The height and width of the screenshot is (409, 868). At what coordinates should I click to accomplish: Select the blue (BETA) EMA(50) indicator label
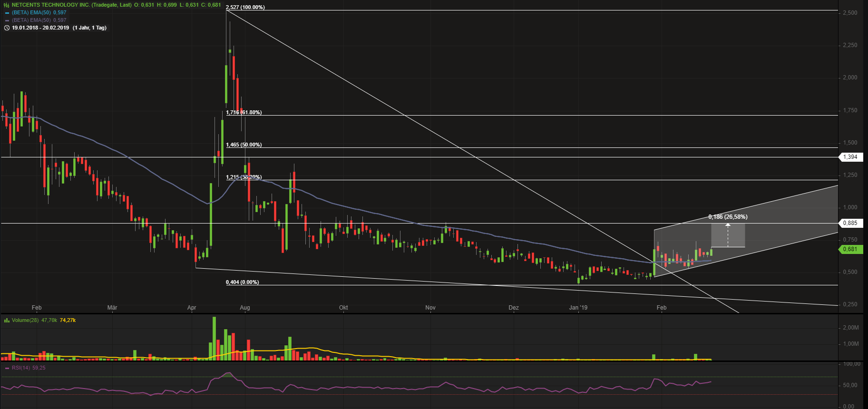coord(31,13)
